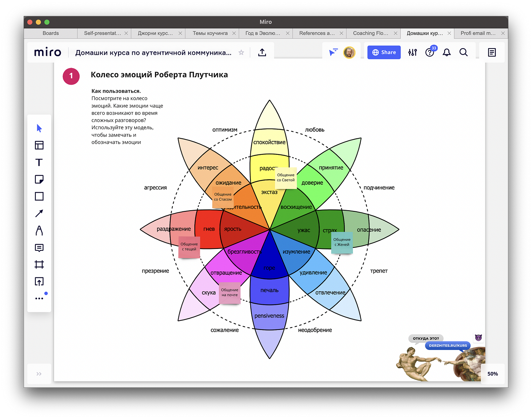
Task: Click the Creation of Adam image
Action: (x=441, y=364)
